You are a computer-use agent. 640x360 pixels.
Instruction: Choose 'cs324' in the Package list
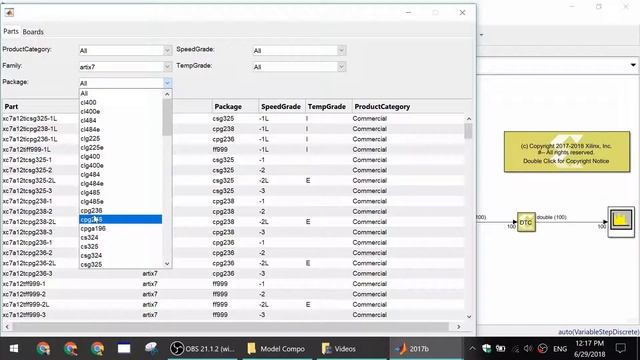(120, 238)
